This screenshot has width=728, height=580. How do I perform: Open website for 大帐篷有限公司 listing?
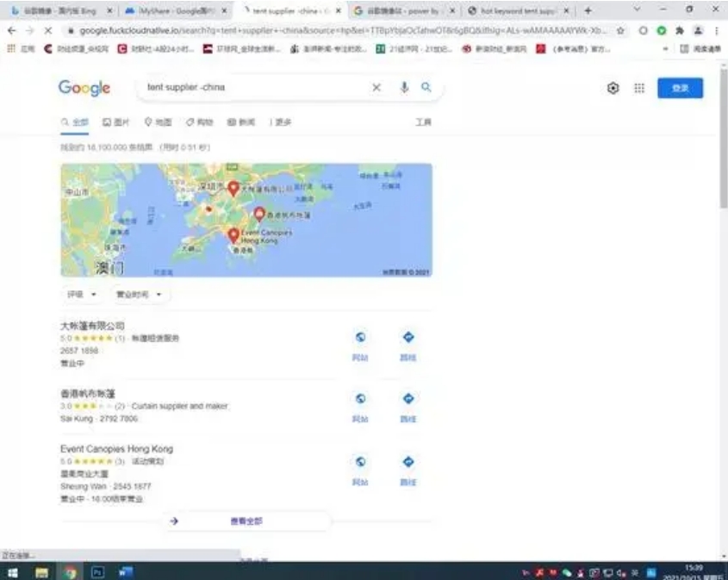[x=360, y=346]
